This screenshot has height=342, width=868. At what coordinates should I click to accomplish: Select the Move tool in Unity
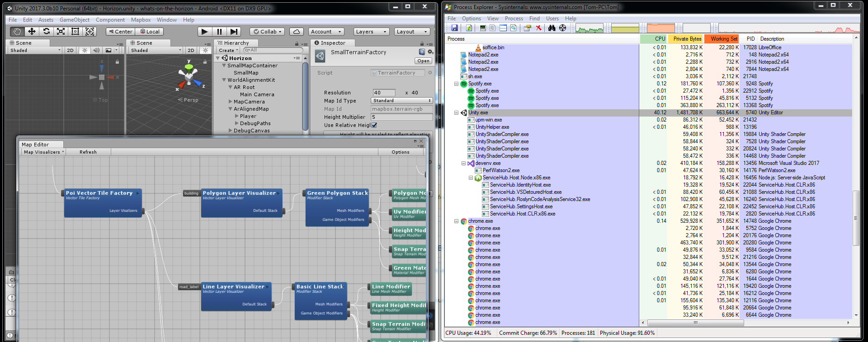[x=32, y=31]
